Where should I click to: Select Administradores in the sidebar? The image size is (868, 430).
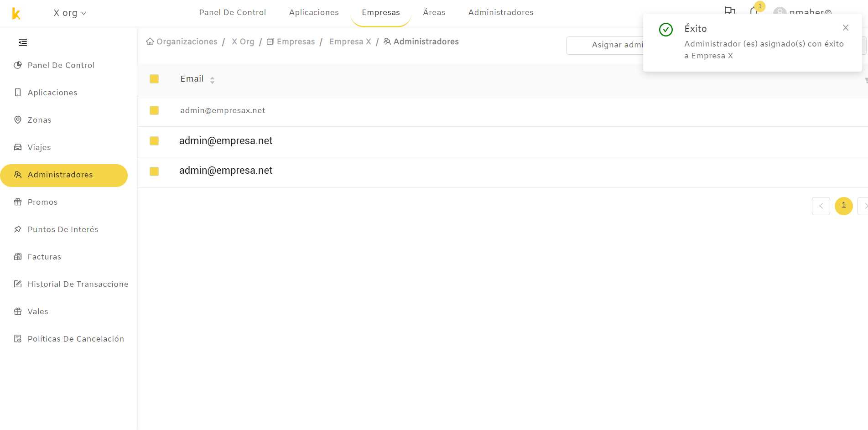point(64,176)
